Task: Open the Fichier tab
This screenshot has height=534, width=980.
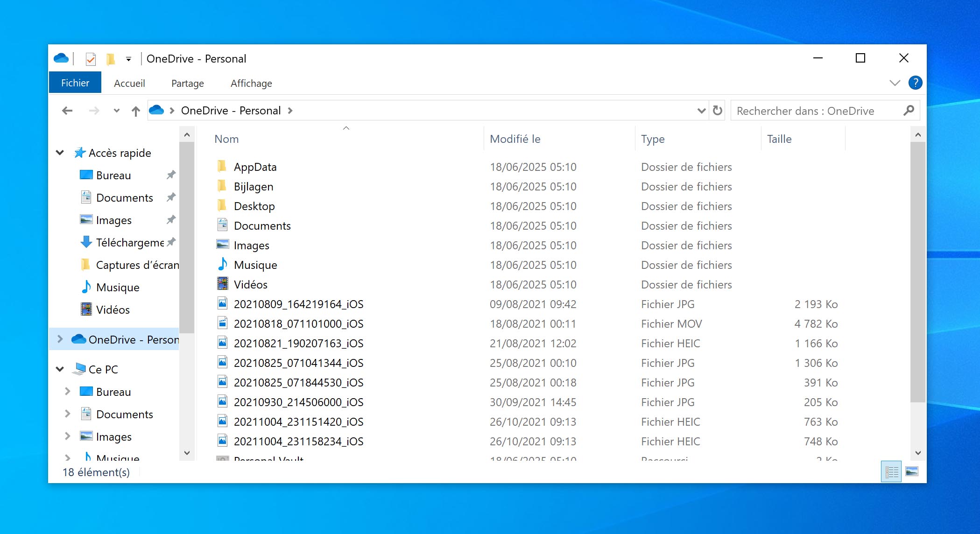Action: point(75,83)
